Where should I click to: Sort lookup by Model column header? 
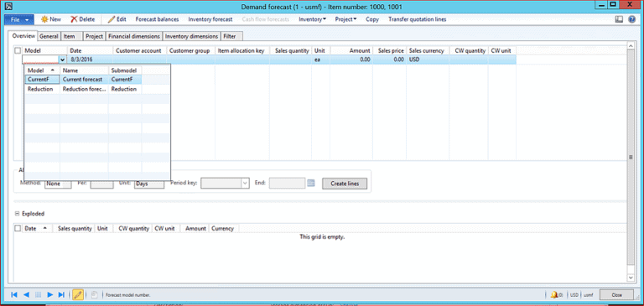pyautogui.click(x=42, y=70)
